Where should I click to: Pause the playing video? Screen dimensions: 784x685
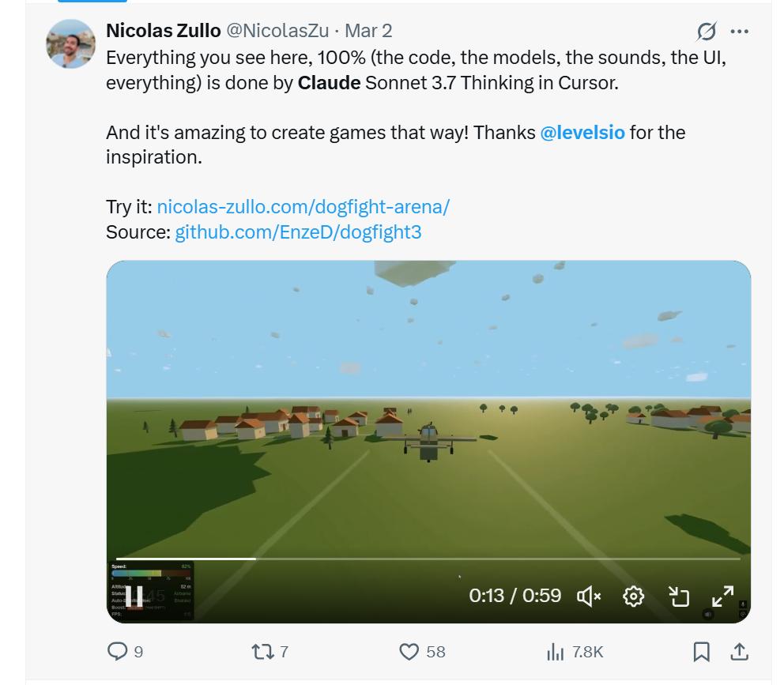tap(134, 596)
